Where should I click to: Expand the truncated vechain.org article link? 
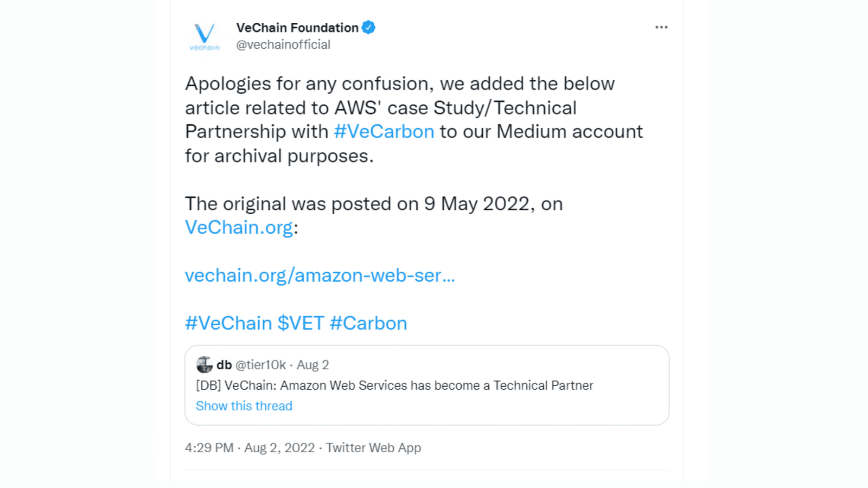click(320, 275)
